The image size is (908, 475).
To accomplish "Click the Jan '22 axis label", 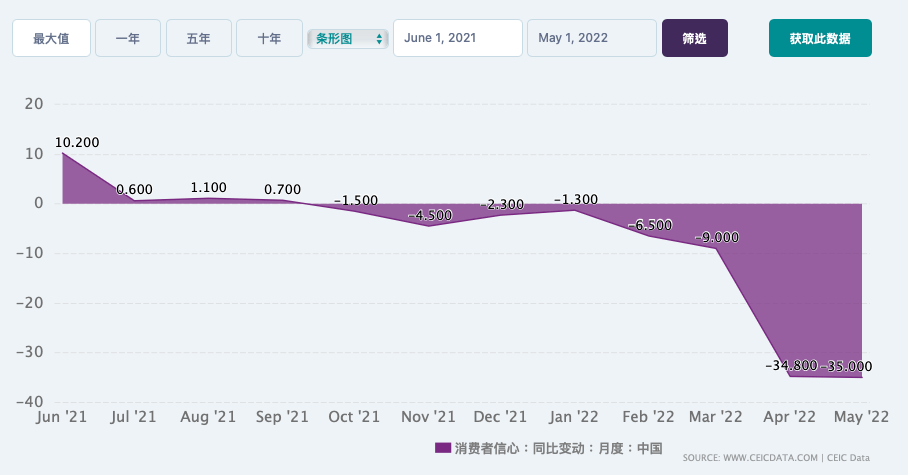I will [x=573, y=416].
